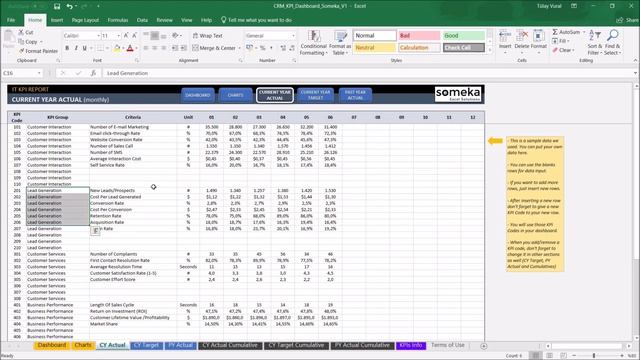Click the Cut scissors icon
This screenshot has height=360, width=640.
21,32
